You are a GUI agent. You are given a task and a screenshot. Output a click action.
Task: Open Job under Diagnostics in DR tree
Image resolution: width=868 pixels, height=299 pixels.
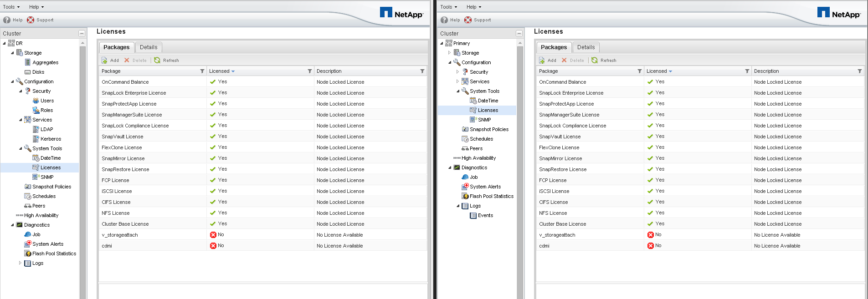(36, 234)
